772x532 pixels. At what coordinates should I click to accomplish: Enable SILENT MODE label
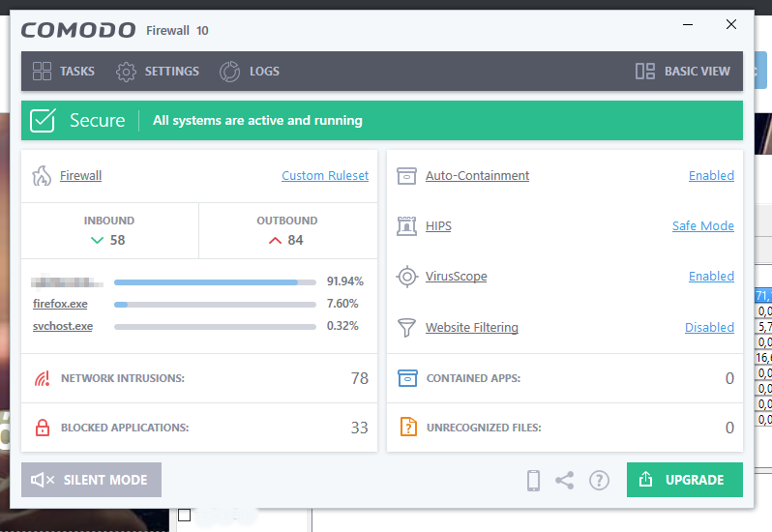point(105,480)
